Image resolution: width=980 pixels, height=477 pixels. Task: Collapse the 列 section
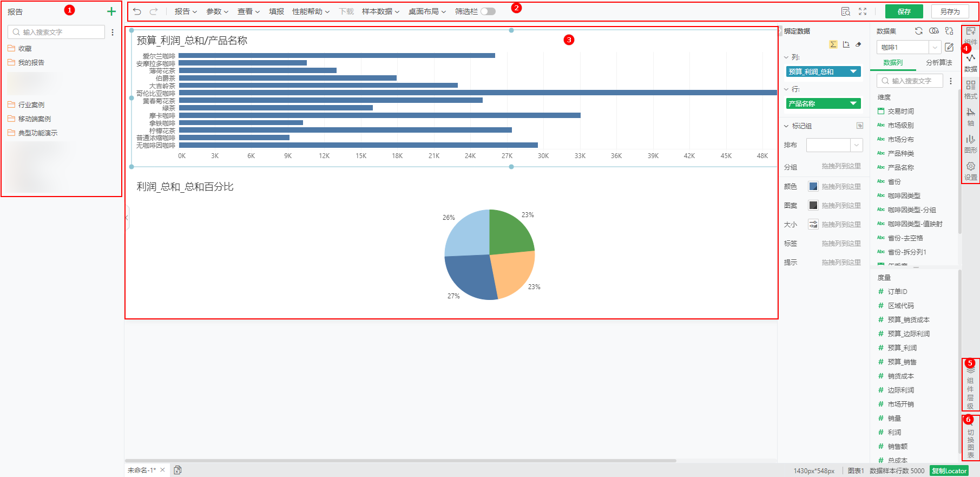click(786, 57)
